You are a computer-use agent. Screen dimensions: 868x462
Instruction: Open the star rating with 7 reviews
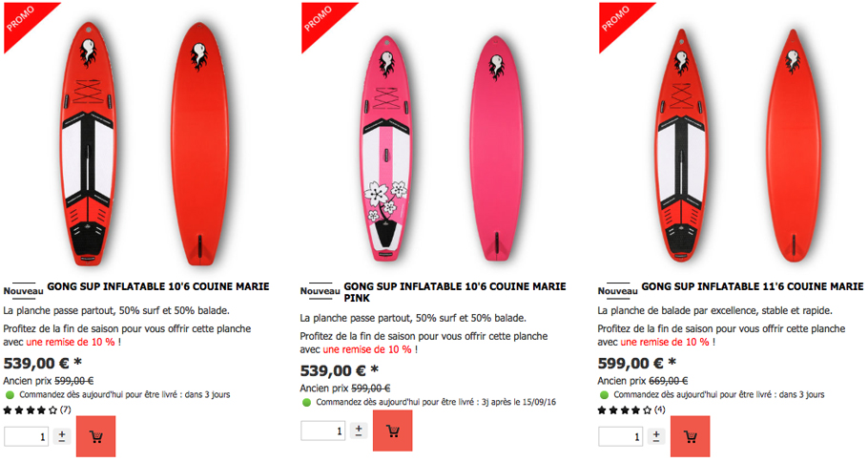tap(37, 409)
